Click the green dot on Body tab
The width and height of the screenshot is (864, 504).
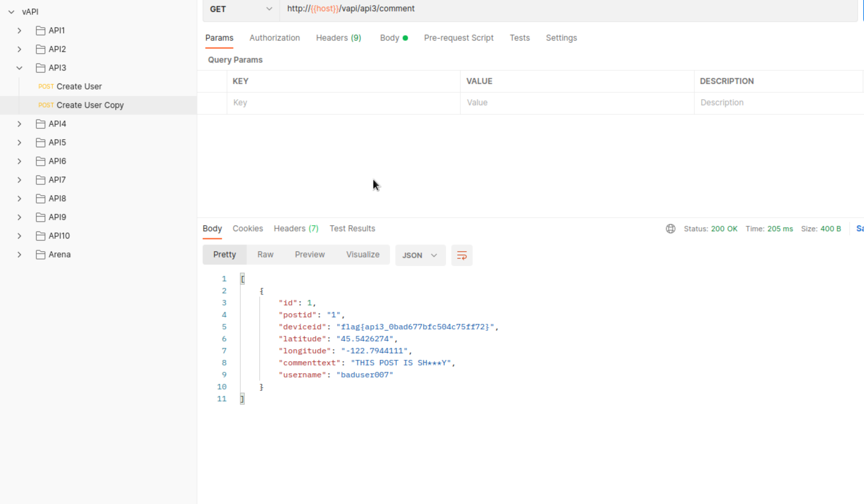click(x=405, y=38)
